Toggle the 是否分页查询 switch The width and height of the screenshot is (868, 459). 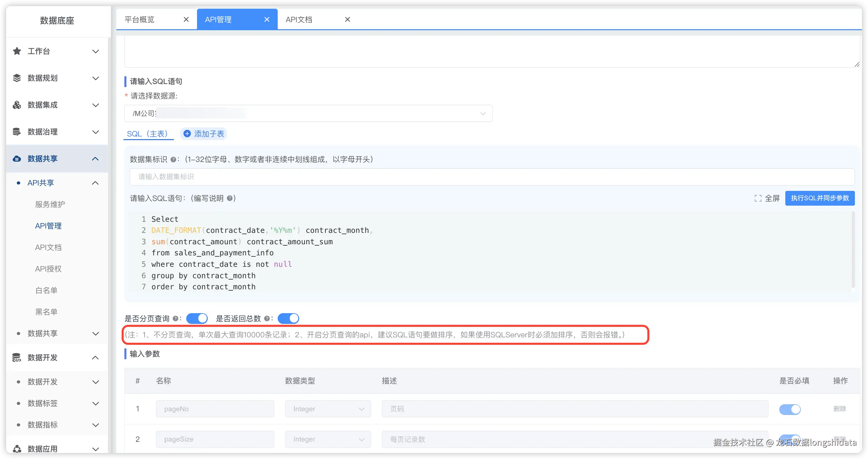point(197,319)
